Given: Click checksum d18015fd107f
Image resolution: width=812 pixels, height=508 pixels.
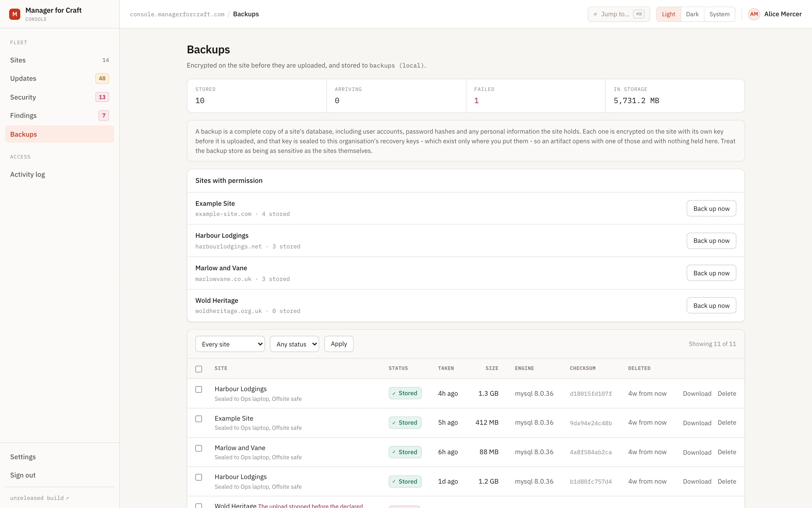Looking at the screenshot, I should (590, 394).
